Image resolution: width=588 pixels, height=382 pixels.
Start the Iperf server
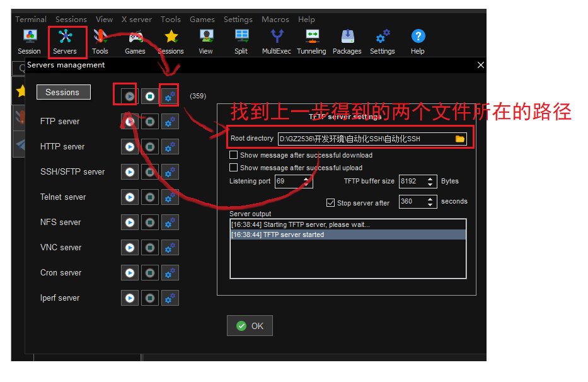[x=130, y=298]
